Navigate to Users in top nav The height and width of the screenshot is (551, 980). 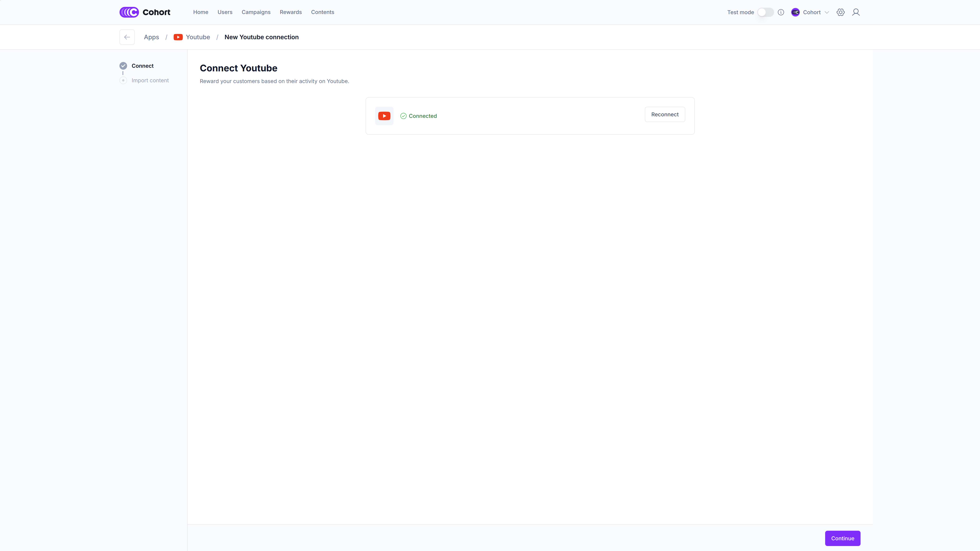click(225, 12)
